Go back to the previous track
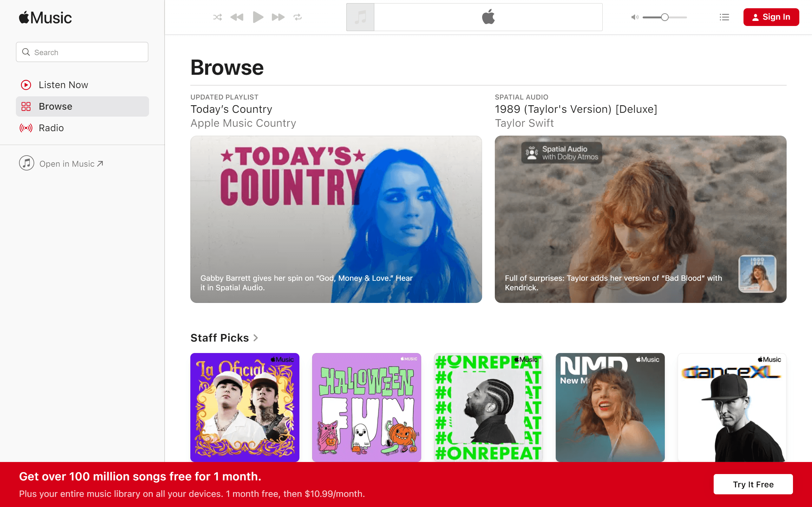Screen dimensions: 812x507 (x=238, y=17)
